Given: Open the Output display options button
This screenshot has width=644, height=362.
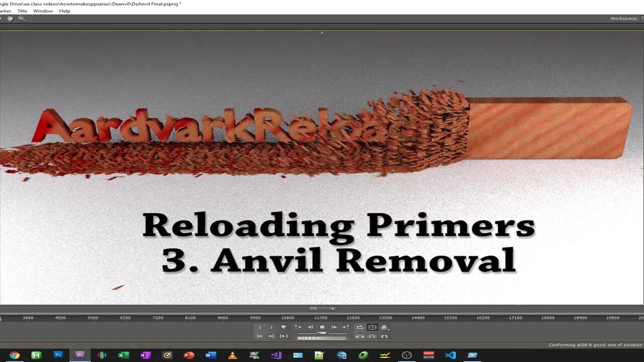Looking at the screenshot, I should pos(384,327).
